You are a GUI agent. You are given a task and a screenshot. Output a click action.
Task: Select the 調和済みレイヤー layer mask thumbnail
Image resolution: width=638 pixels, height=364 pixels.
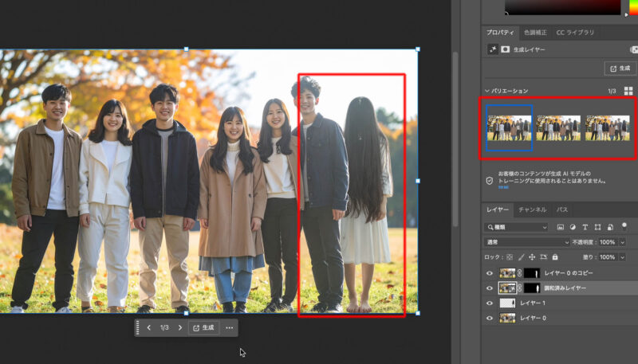532,288
